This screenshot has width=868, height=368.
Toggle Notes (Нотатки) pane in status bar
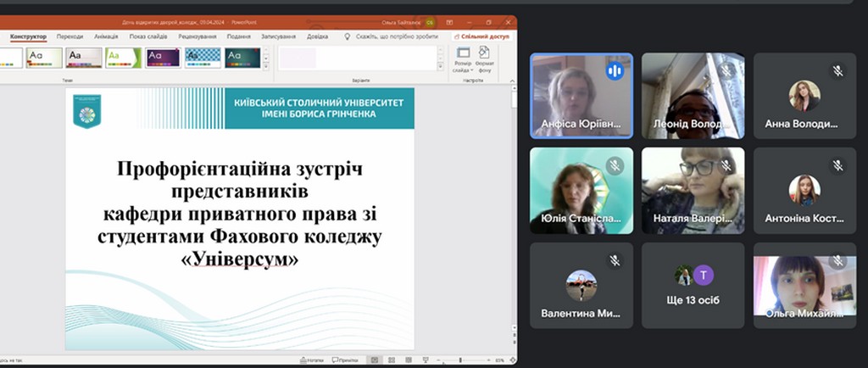pos(313,360)
